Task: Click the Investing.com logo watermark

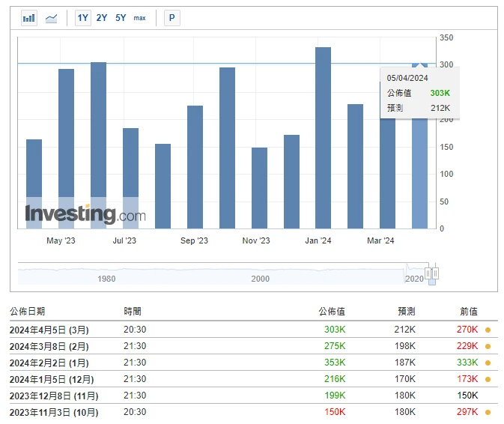Action: pyautogui.click(x=85, y=214)
